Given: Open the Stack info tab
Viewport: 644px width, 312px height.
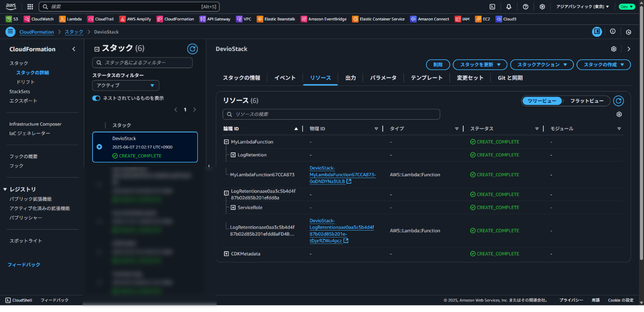Looking at the screenshot, I should 241,78.
